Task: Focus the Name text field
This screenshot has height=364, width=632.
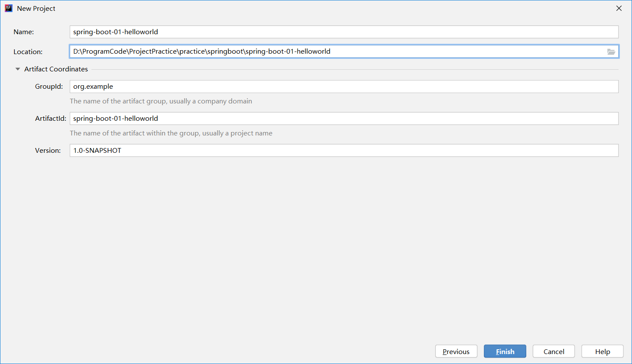Action: coord(344,32)
